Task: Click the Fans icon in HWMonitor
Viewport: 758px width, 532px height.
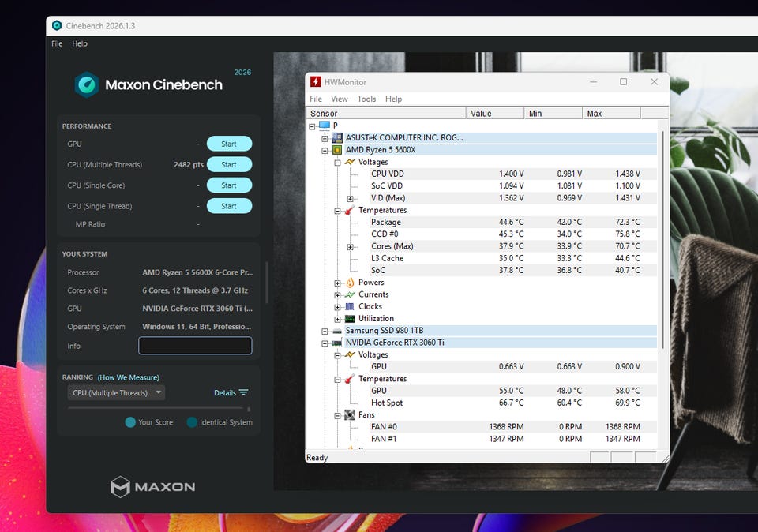Action: coord(350,415)
